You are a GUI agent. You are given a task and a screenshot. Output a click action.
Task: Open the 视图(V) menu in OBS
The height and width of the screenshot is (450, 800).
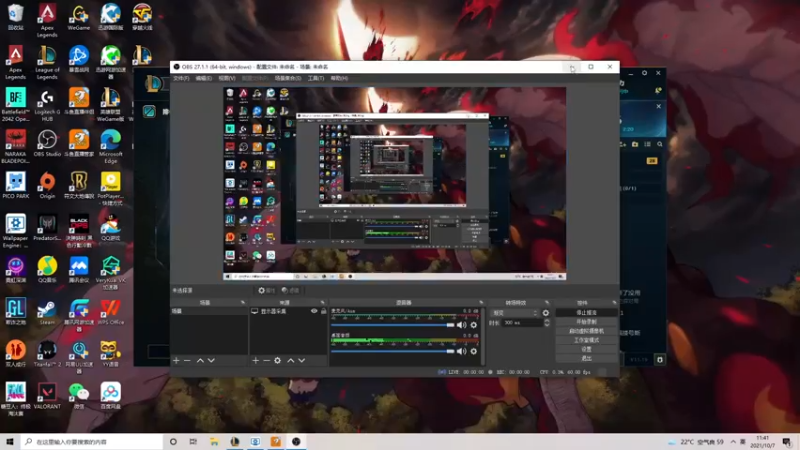tap(227, 78)
